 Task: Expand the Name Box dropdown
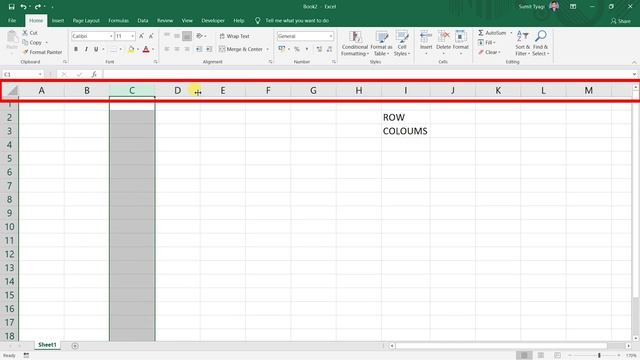(x=40, y=74)
